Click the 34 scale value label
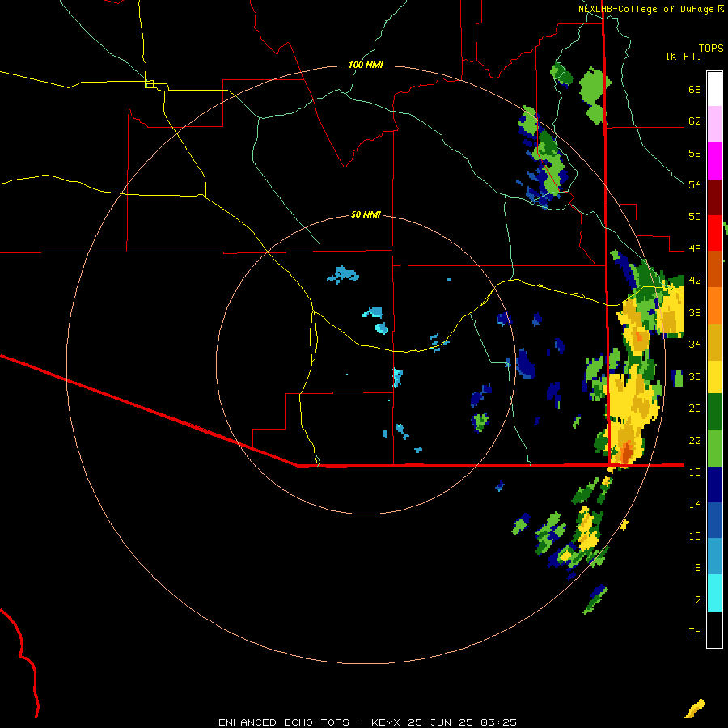This screenshot has height=728, width=728. coord(695,345)
